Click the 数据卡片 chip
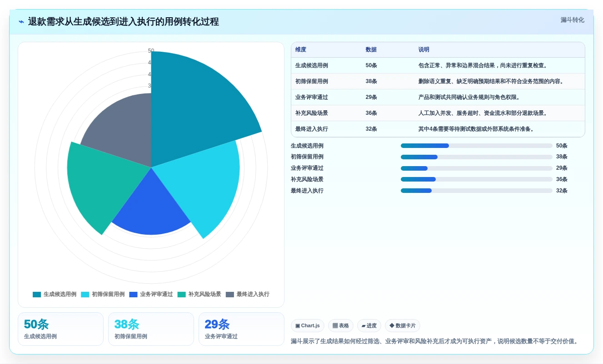 (403, 325)
